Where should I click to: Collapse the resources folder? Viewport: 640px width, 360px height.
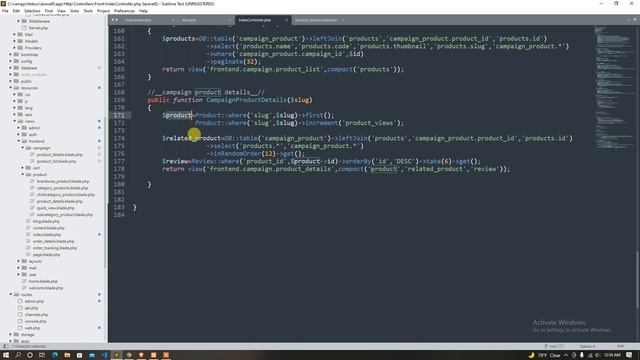click(x=11, y=88)
